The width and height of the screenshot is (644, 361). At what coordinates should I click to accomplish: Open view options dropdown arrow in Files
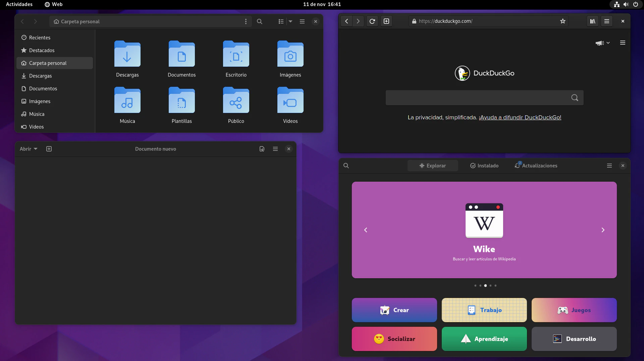290,21
